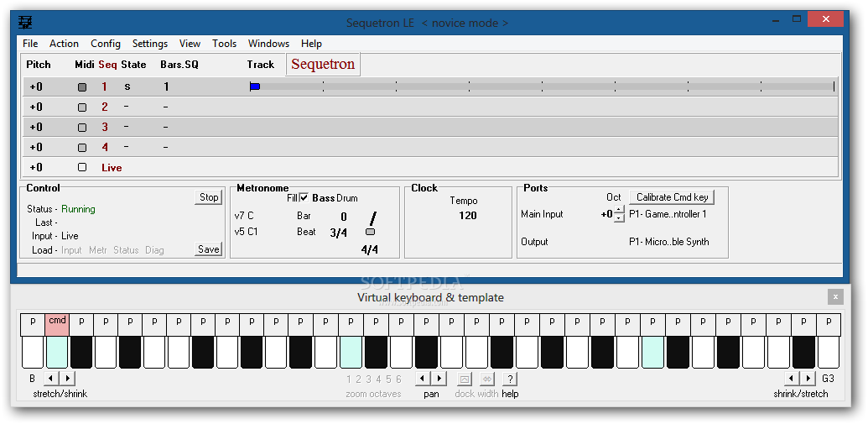This screenshot has width=868, height=424.
Task: Click the cmd template key
Action: [x=58, y=324]
